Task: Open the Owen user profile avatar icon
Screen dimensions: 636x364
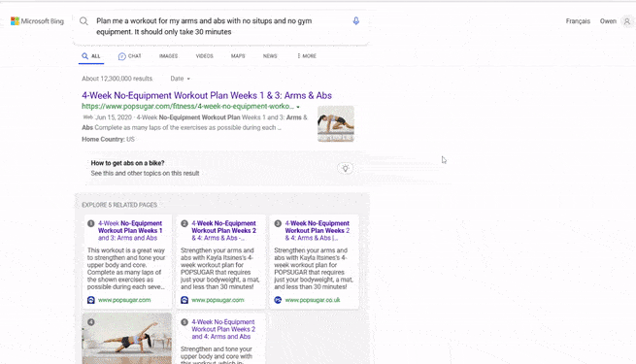Action: click(x=626, y=21)
